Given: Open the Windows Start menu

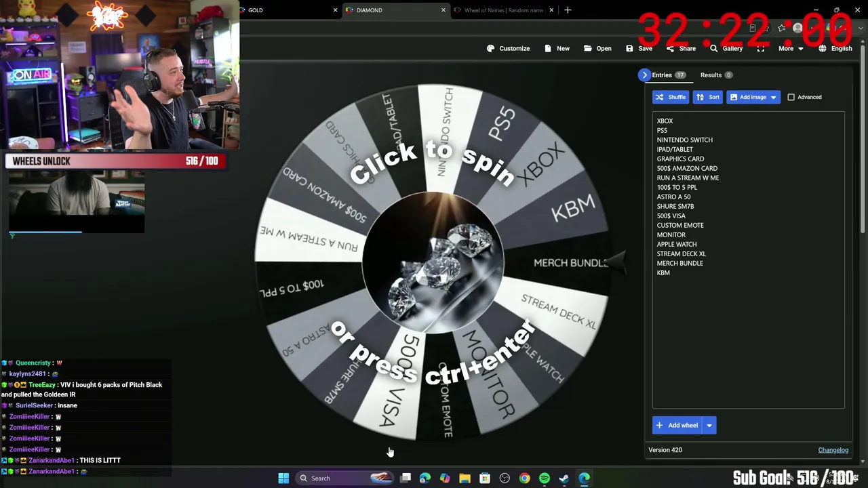Looking at the screenshot, I should pos(283,479).
